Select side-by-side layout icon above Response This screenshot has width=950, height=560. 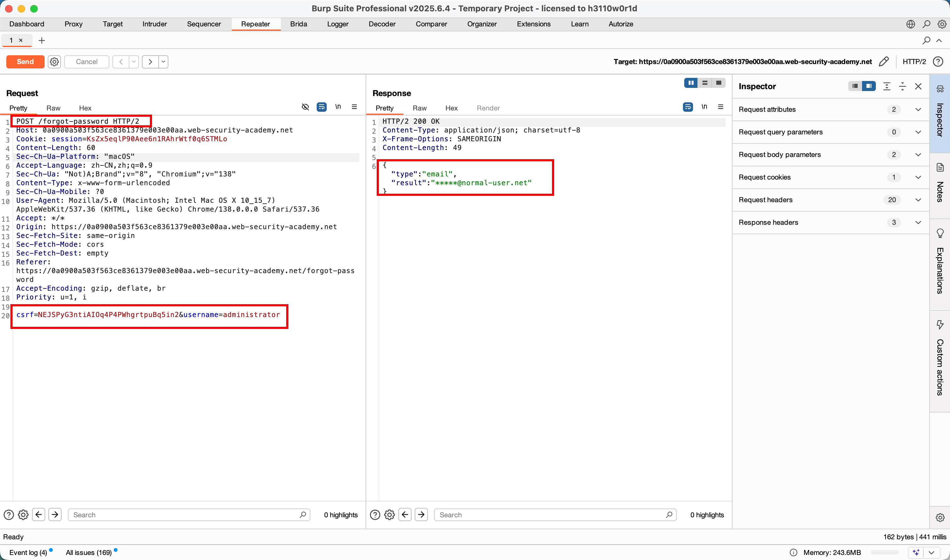coord(691,83)
